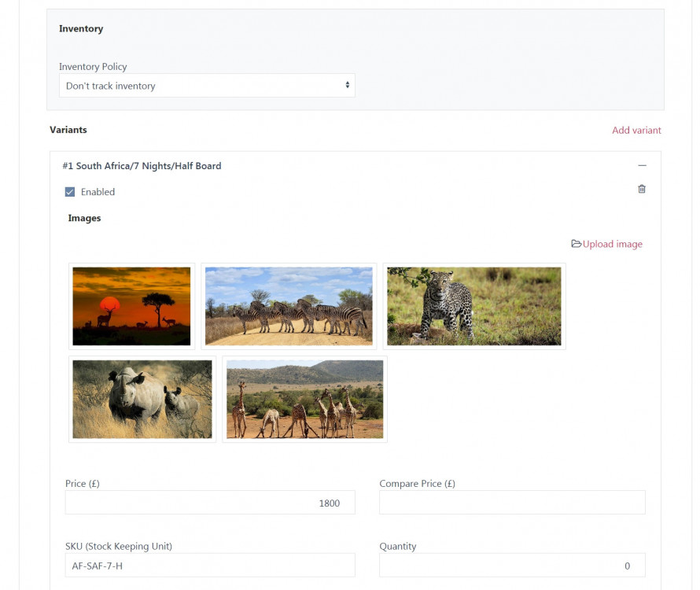
Task: Click the Price field showing 1800
Action: coord(210,503)
